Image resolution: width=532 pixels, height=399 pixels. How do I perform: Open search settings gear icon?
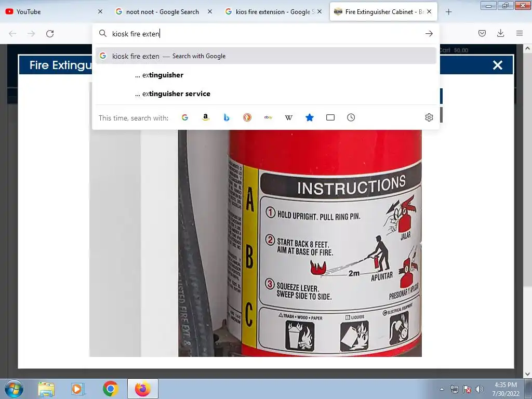pos(429,117)
